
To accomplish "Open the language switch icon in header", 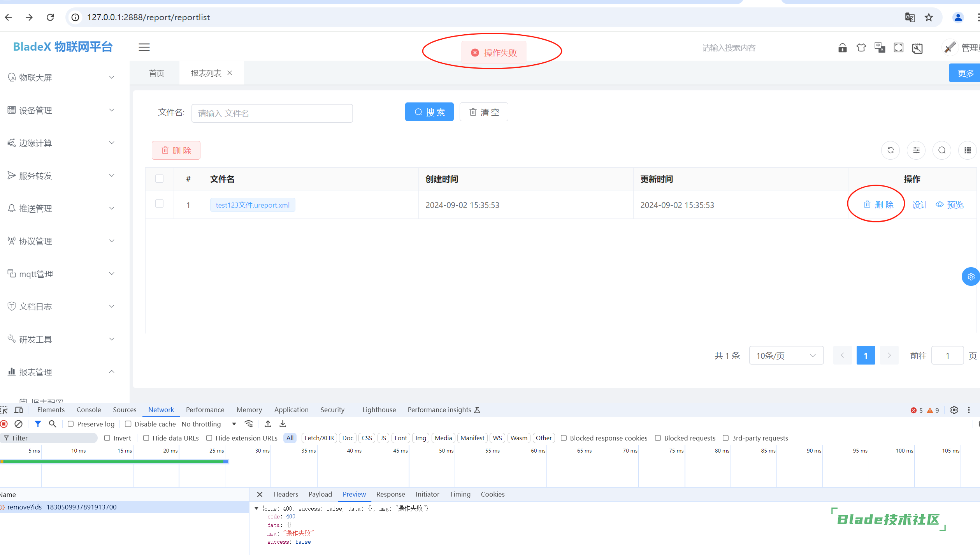I will pos(880,48).
